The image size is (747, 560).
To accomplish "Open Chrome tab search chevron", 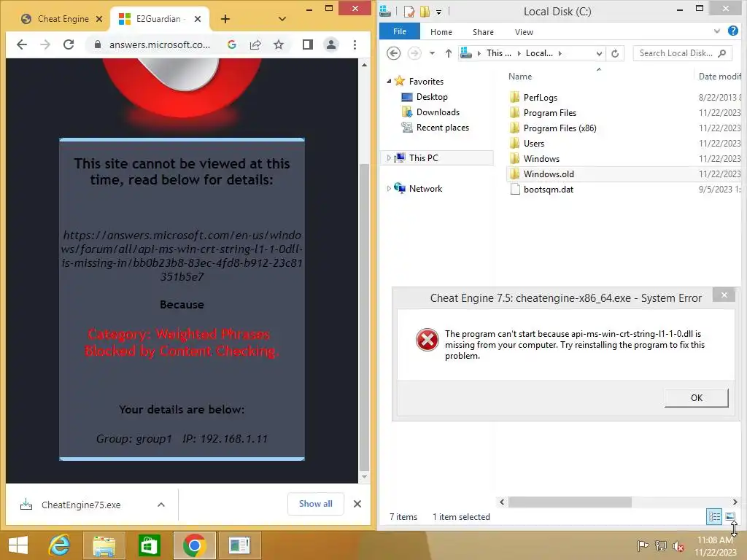I will click(x=282, y=19).
